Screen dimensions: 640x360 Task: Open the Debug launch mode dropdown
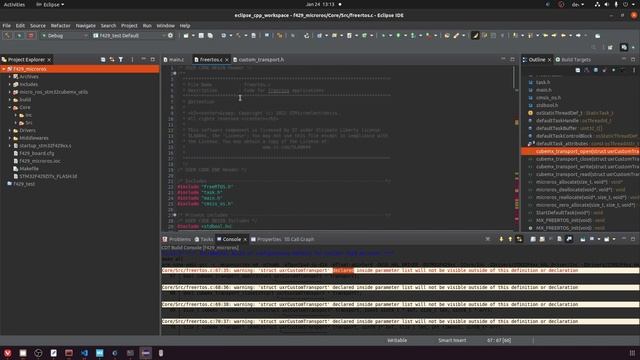[64, 36]
